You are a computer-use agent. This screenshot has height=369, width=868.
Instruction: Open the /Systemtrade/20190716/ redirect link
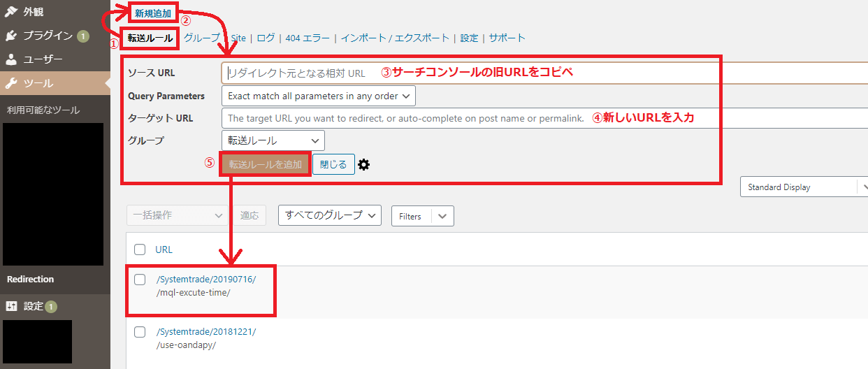[x=206, y=280]
